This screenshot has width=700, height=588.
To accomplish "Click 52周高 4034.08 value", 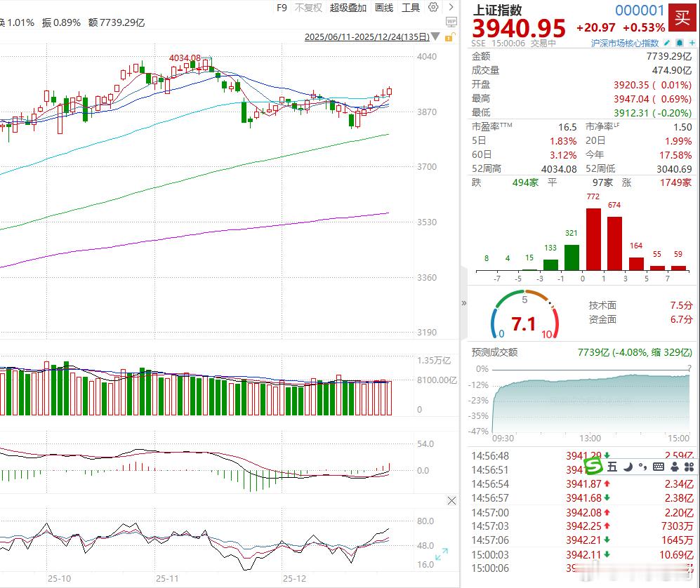I will (x=559, y=169).
